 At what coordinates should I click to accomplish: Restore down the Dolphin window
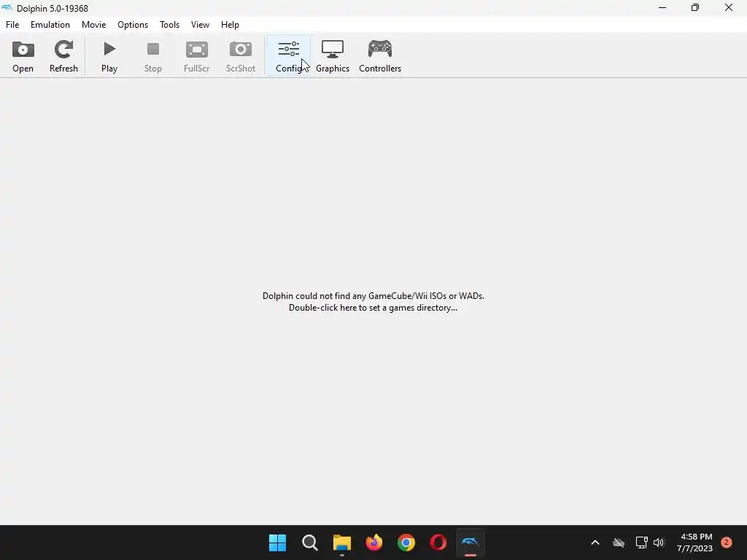tap(695, 7)
